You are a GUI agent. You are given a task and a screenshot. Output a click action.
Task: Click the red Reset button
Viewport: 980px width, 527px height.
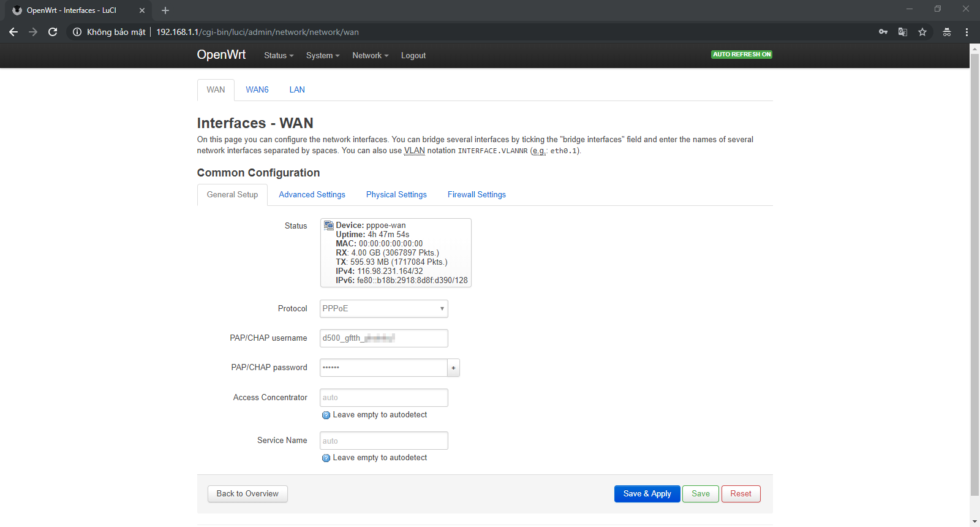point(741,494)
